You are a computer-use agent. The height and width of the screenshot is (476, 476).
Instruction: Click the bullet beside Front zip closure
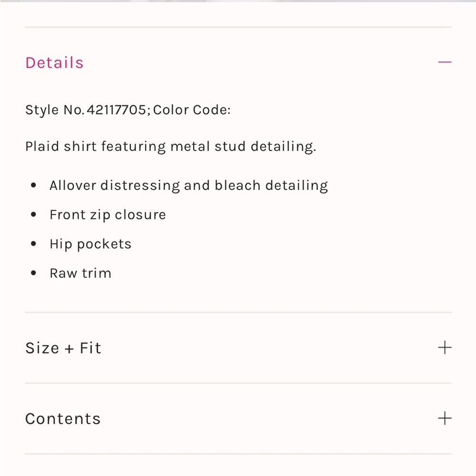pyautogui.click(x=33, y=215)
